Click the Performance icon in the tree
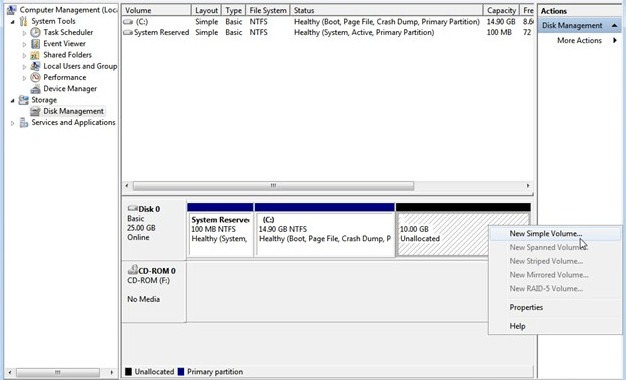Screen dimensions: 626x380 coord(36,77)
